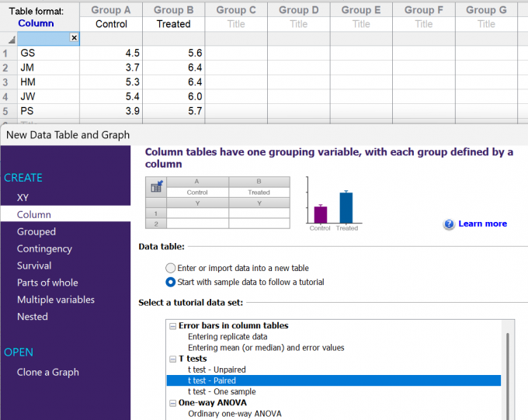The image size is (528, 420).
Task: Click row title HM
Action: pyautogui.click(x=48, y=82)
